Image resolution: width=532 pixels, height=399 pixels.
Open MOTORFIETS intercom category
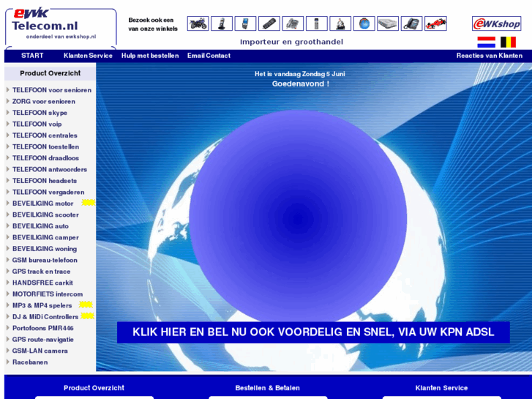pos(48,294)
